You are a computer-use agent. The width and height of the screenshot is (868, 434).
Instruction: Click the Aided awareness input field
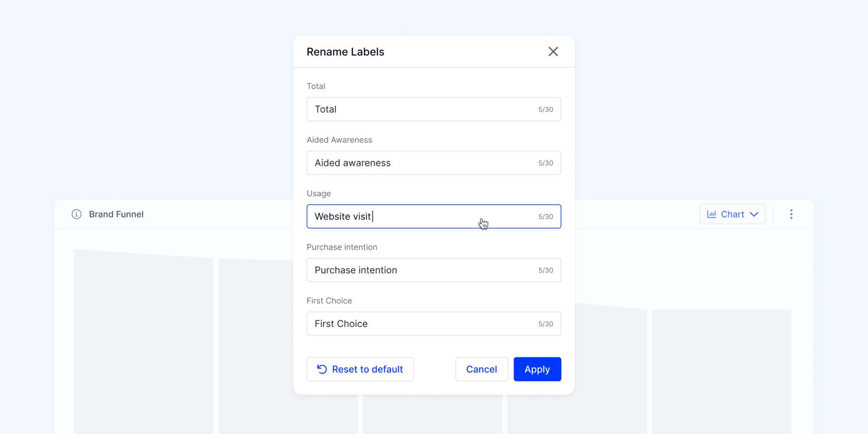click(x=434, y=163)
